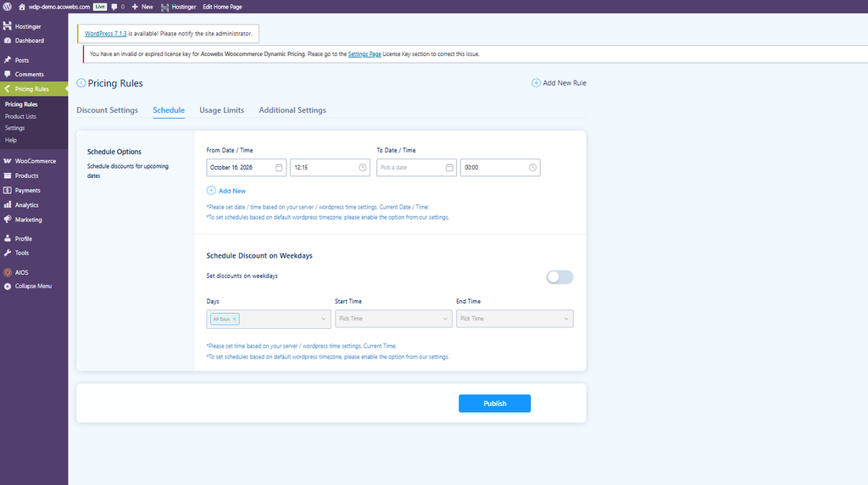The height and width of the screenshot is (485, 868).
Task: Click the plus circle icon for Add New Rule
Action: click(x=536, y=83)
